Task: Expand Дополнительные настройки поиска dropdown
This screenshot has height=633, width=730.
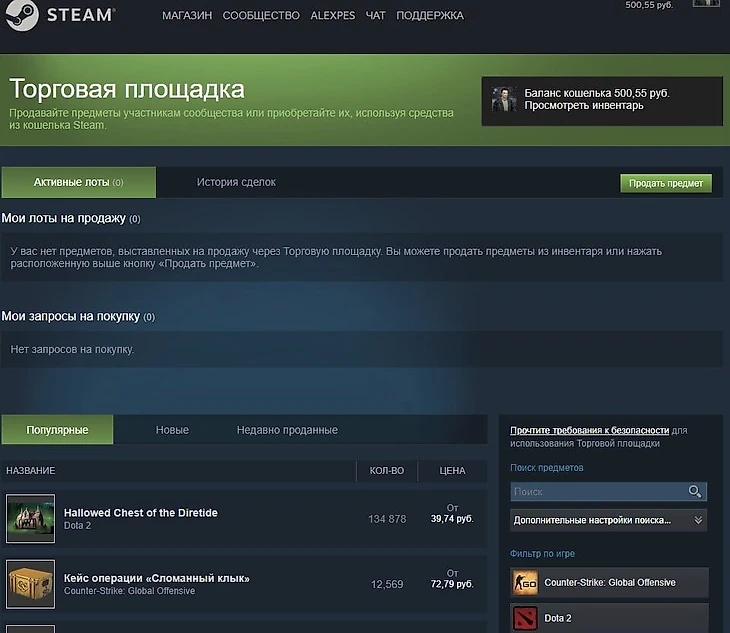Action: point(609,520)
